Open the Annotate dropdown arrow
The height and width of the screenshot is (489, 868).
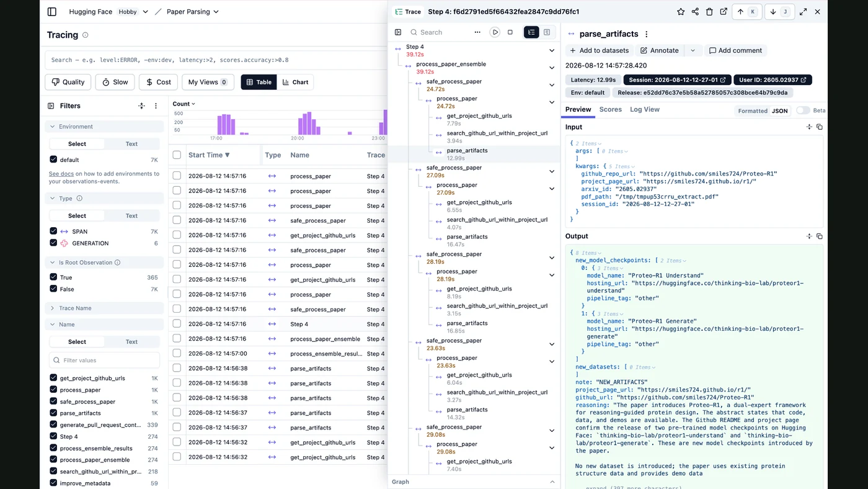(693, 50)
